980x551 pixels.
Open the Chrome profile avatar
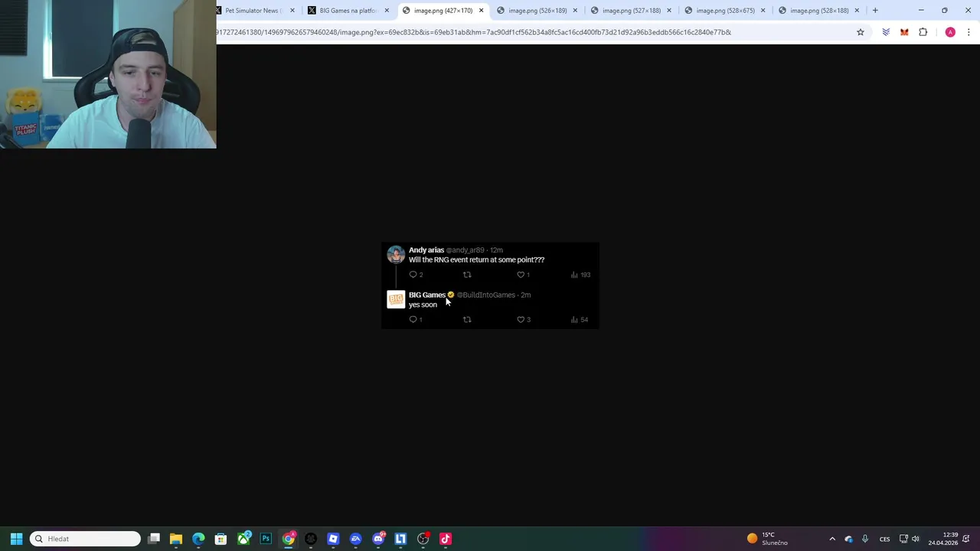(x=950, y=32)
